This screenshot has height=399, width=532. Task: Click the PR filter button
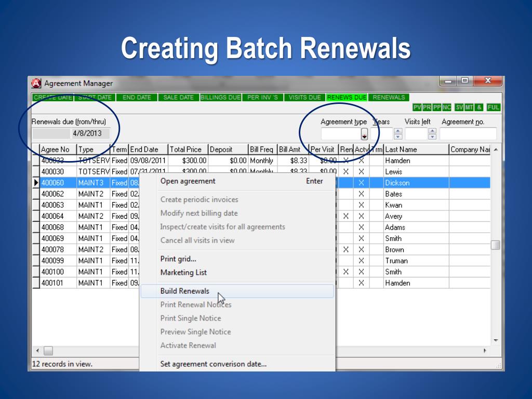pos(427,108)
